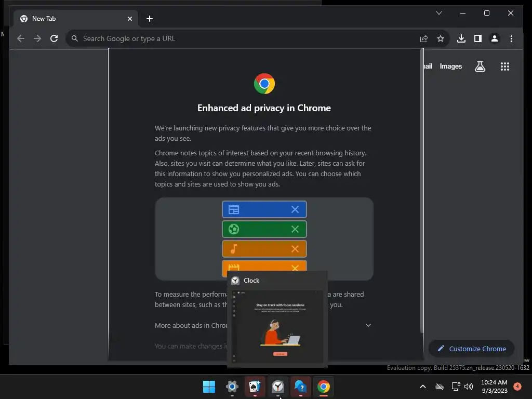Open the Clock window preview thumbnail
532x399 pixels.
277,326
